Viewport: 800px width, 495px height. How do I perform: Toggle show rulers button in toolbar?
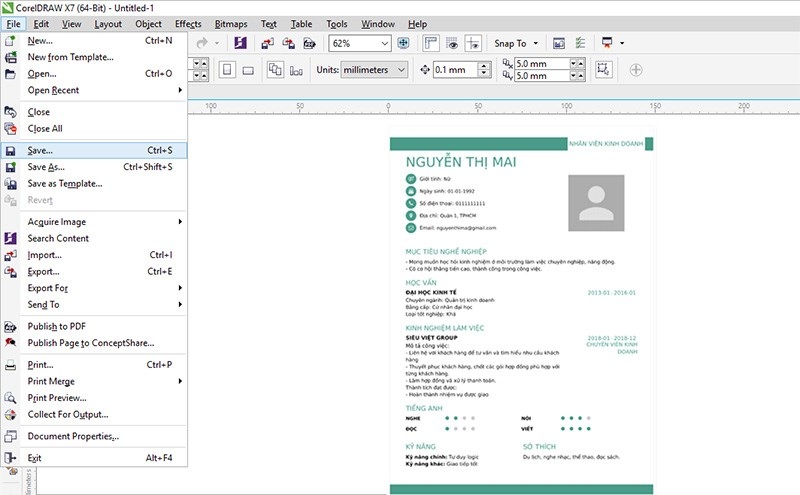click(x=432, y=43)
